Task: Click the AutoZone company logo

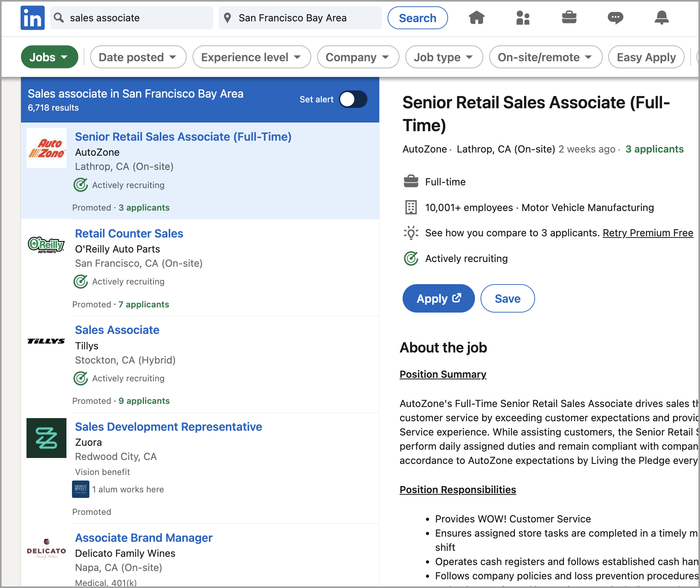Action: click(x=46, y=148)
